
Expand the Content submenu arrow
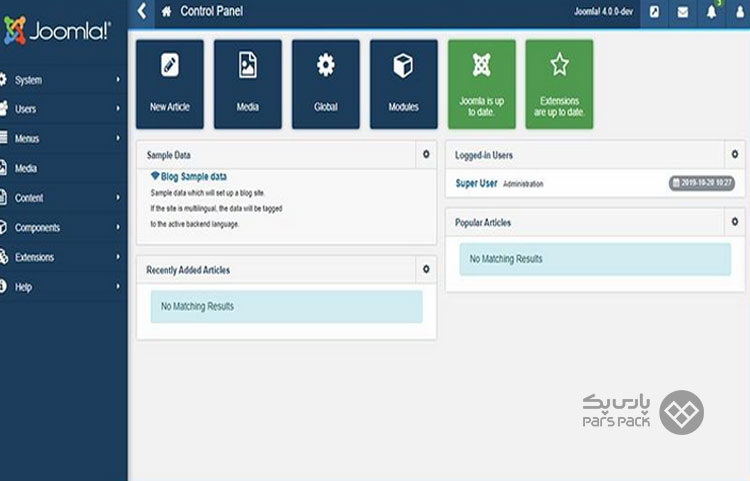click(x=118, y=197)
